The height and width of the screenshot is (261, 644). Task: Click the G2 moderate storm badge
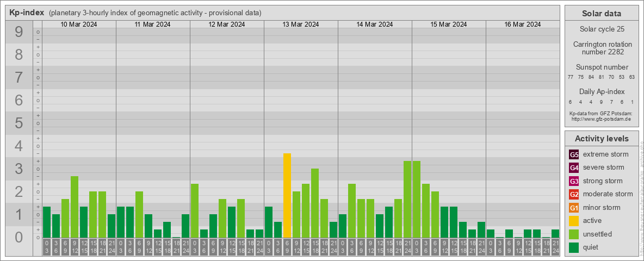[x=574, y=194]
